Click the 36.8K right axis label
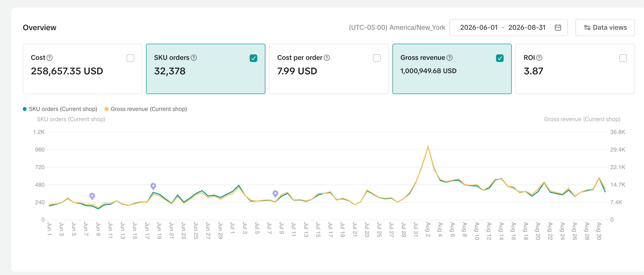The image size is (644, 275). (x=617, y=132)
